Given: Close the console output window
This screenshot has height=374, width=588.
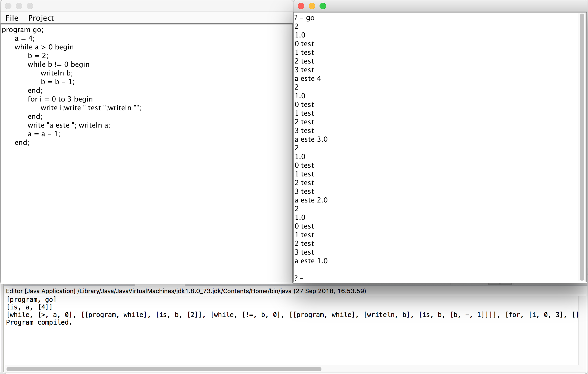Looking at the screenshot, I should (301, 6).
